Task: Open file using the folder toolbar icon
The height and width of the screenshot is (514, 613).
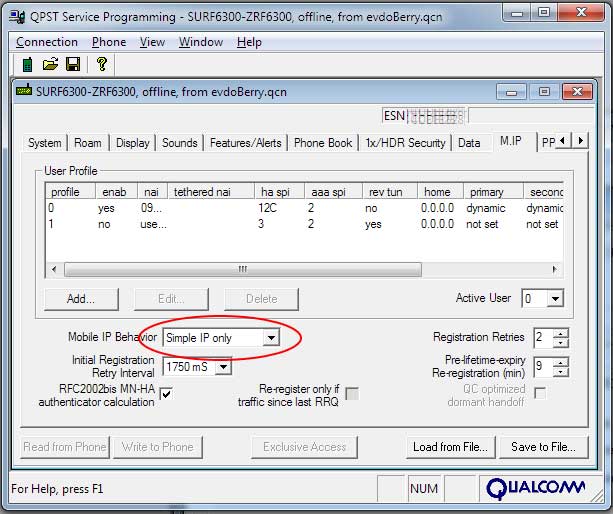Action: 50,64
